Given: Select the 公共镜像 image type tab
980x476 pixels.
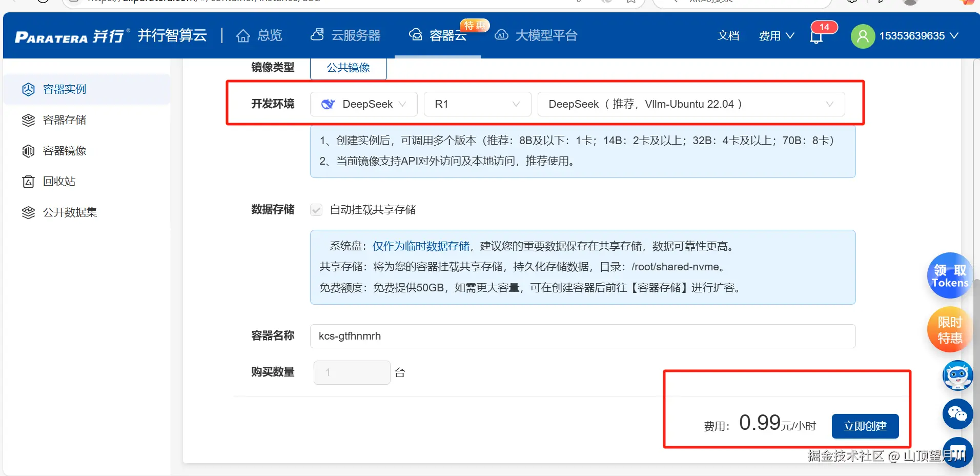Looking at the screenshot, I should click(x=349, y=68).
